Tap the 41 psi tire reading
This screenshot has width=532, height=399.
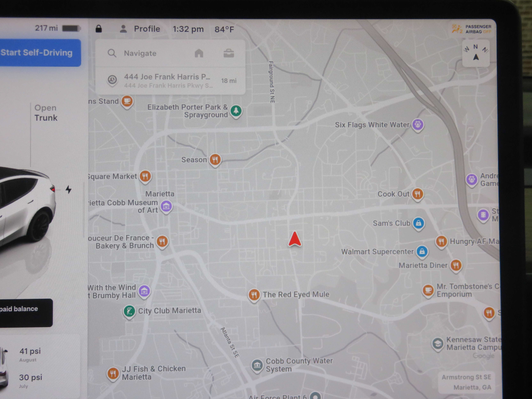click(x=30, y=351)
